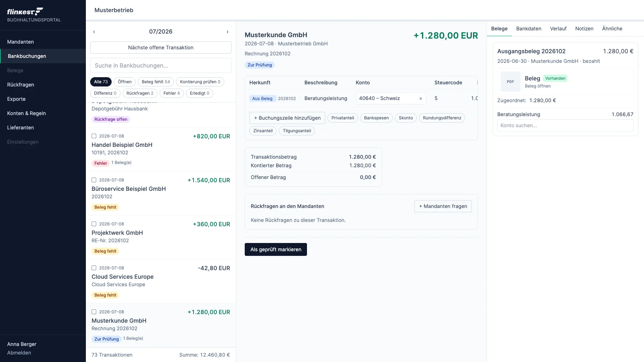
Task: Filter by Öffnen
Action: (125, 82)
